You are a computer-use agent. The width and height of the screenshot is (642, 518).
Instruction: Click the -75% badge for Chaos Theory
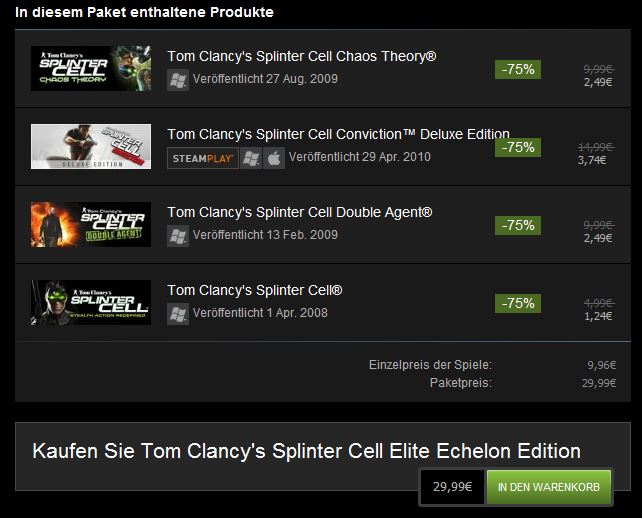point(518,69)
